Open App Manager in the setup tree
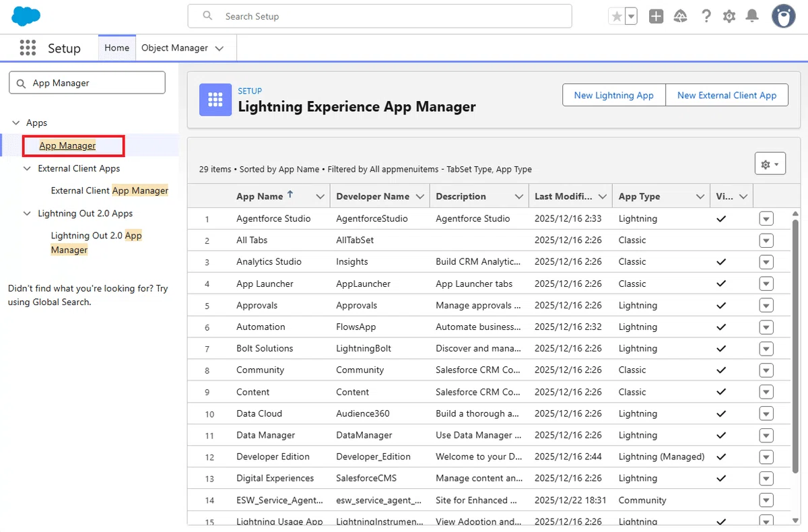808x532 pixels. coord(67,145)
